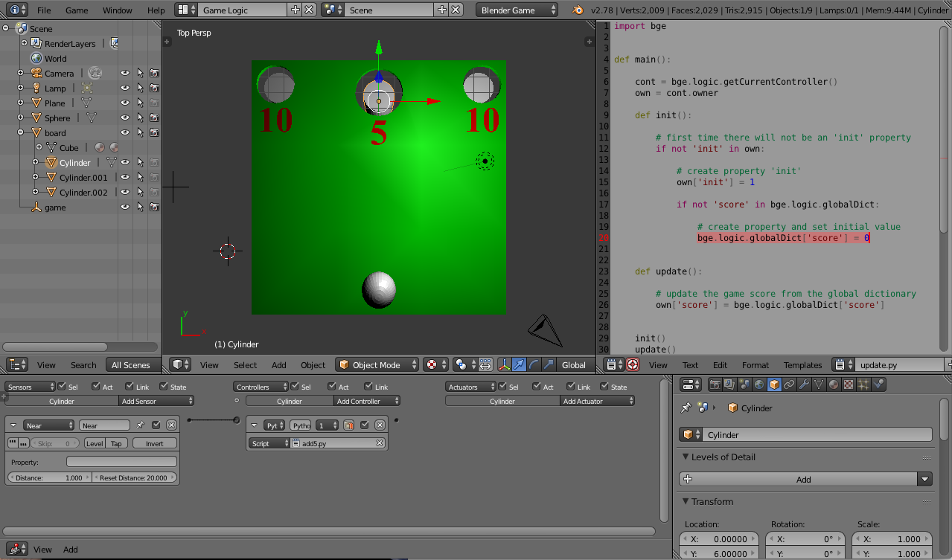952x560 pixels.
Task: Remove the Near sensor with X
Action: (x=171, y=425)
